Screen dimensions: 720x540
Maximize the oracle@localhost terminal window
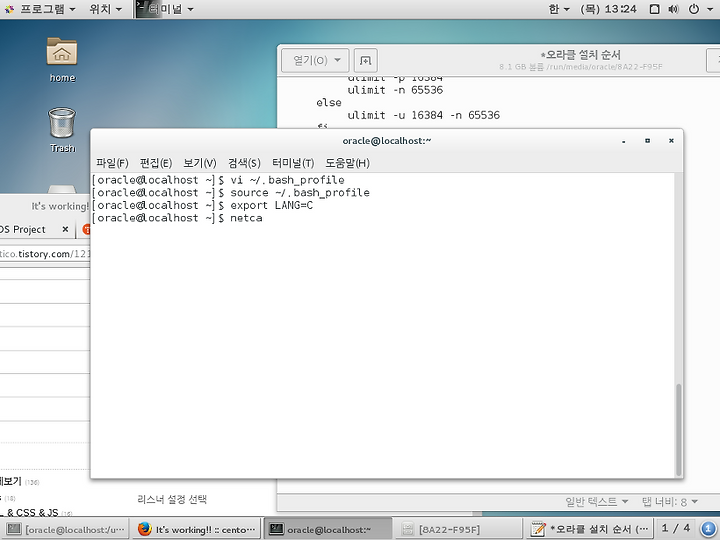tap(647, 141)
